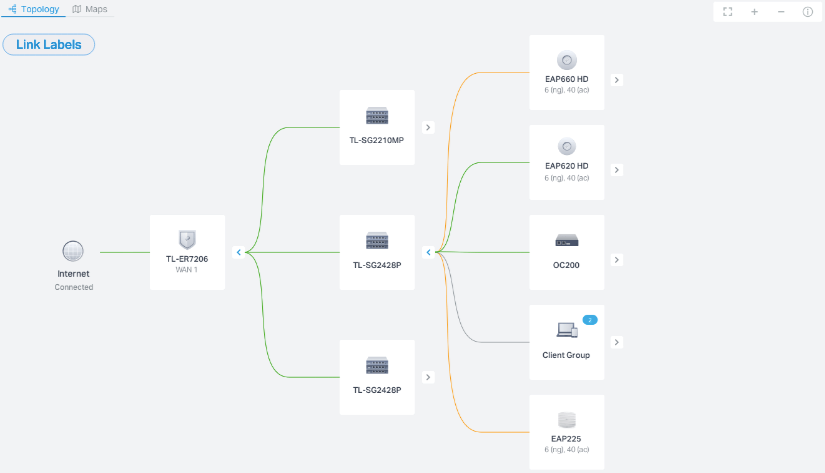The width and height of the screenshot is (825, 473).
Task: Select the bottom TL-SG2428P switch icon
Action: click(x=377, y=366)
